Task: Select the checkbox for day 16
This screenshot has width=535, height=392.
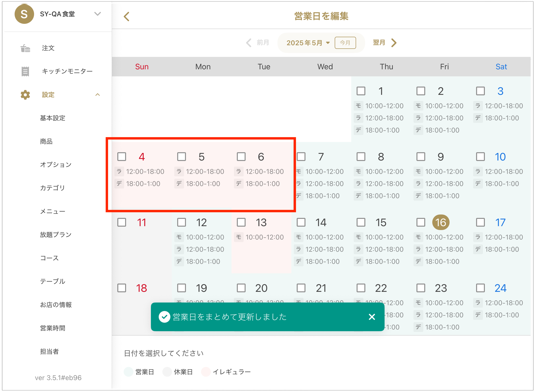Action: tap(421, 222)
